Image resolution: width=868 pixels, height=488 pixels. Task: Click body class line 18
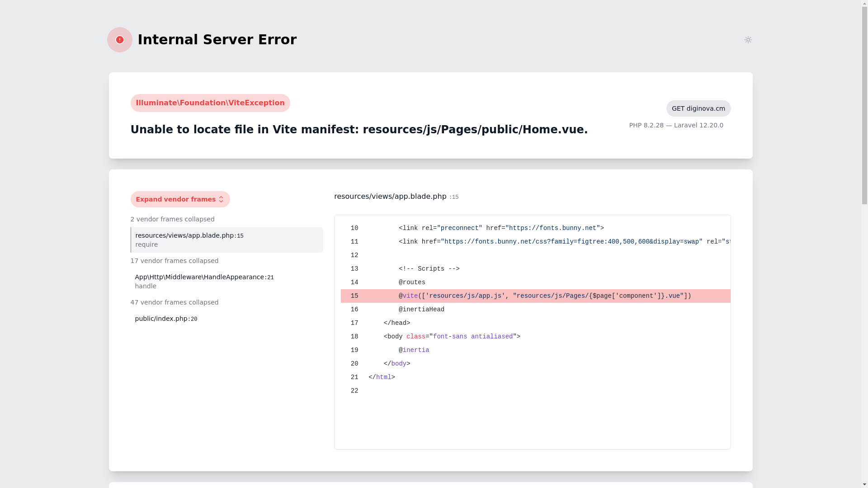click(452, 337)
